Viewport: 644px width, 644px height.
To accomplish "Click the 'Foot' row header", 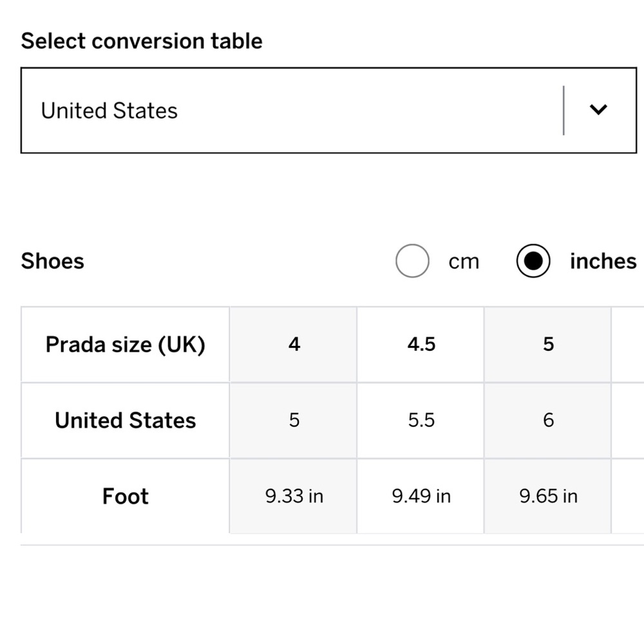I will click(126, 496).
